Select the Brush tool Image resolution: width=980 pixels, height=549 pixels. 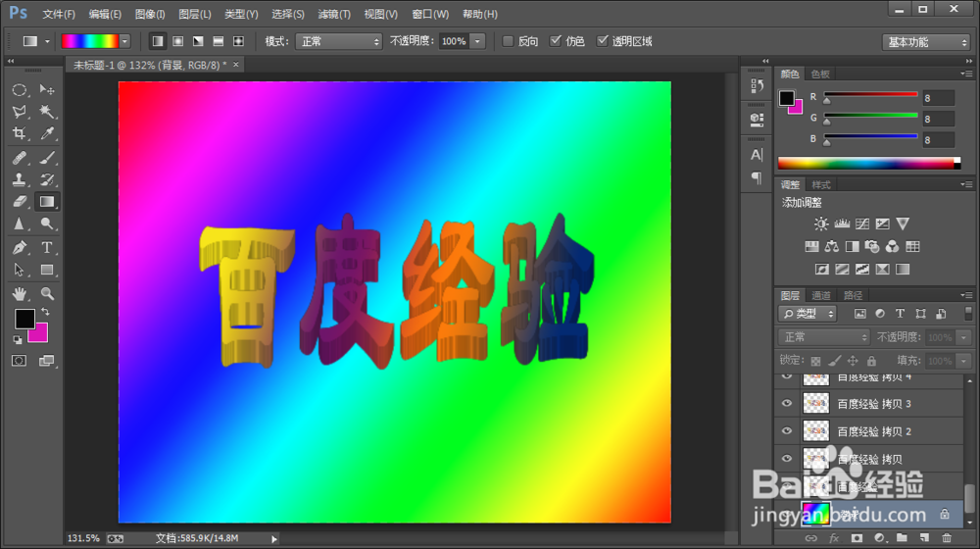coord(47,158)
